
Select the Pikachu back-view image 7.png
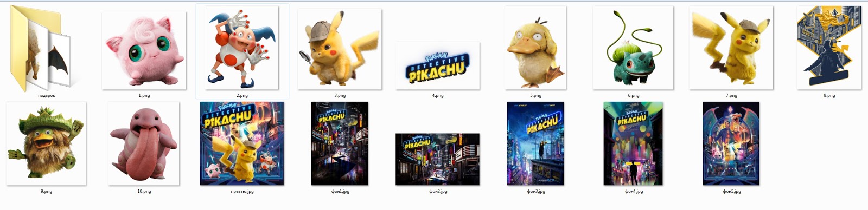(731, 48)
